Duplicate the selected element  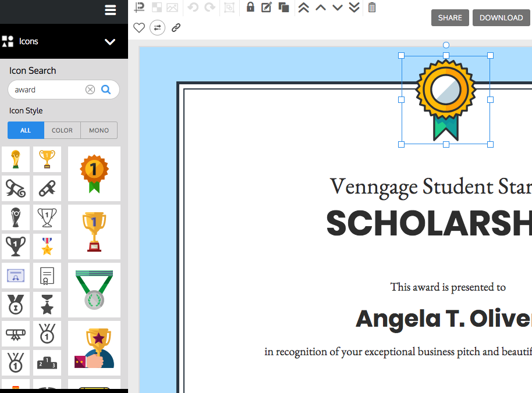pyautogui.click(x=284, y=8)
